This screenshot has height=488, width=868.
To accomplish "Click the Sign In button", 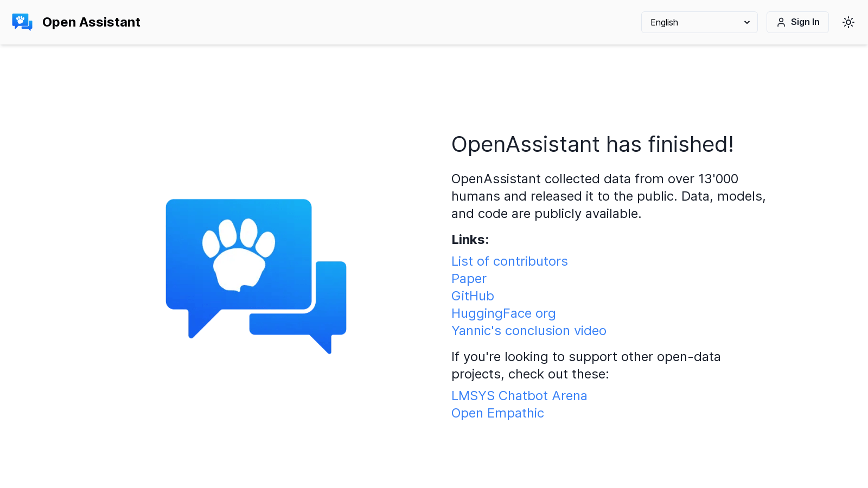I will click(x=797, y=22).
